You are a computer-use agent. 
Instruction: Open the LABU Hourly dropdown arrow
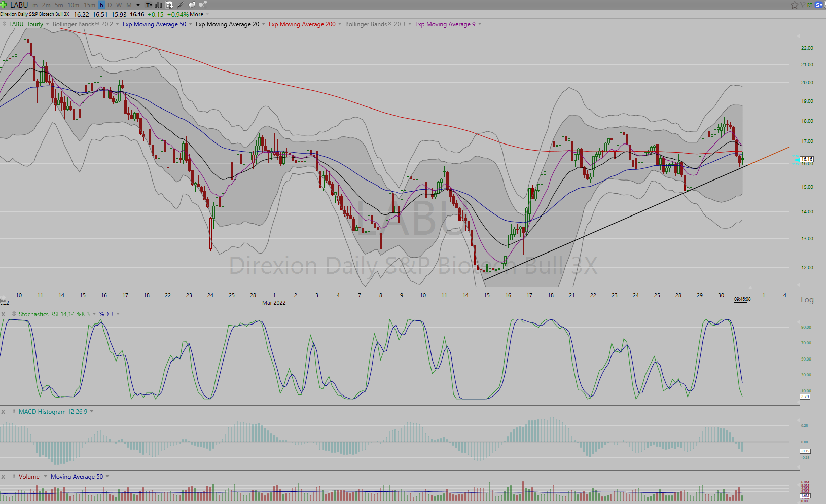tap(48, 24)
